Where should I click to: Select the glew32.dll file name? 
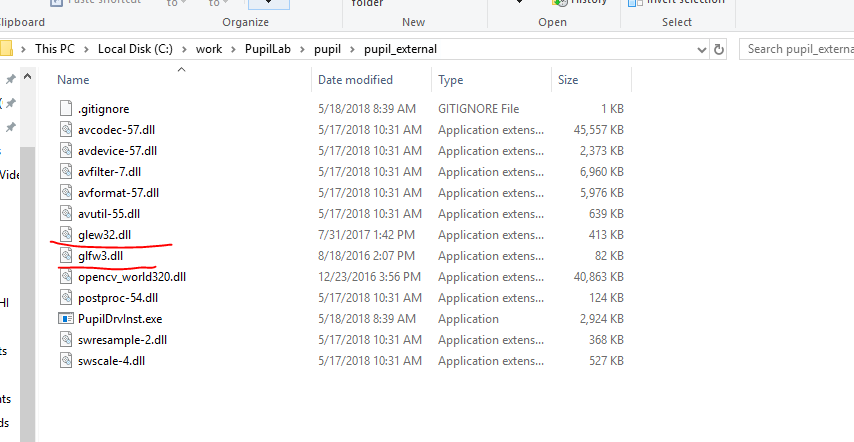point(105,235)
